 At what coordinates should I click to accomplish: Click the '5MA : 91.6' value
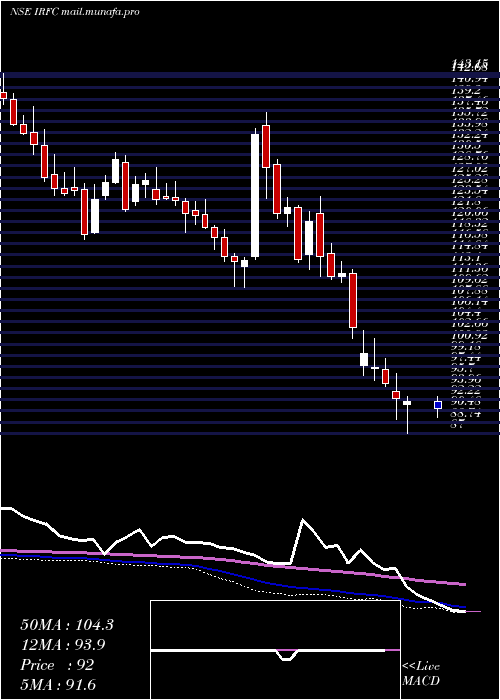58,685
